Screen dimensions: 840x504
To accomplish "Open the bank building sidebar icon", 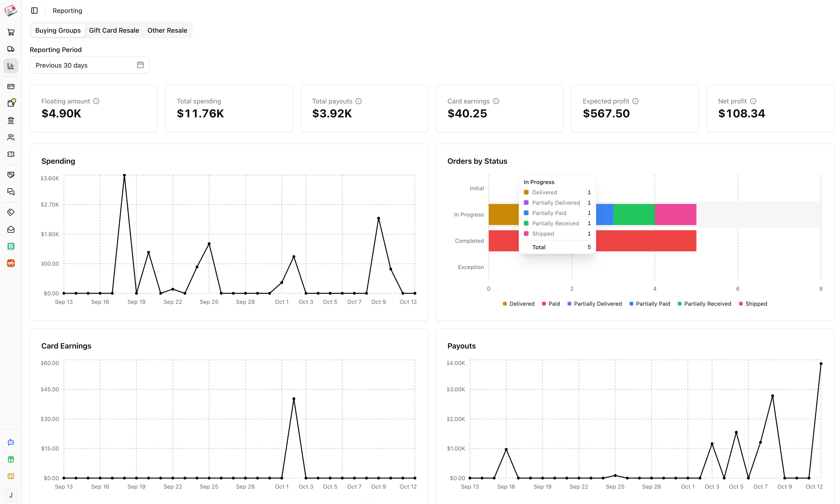I will pyautogui.click(x=11, y=120).
